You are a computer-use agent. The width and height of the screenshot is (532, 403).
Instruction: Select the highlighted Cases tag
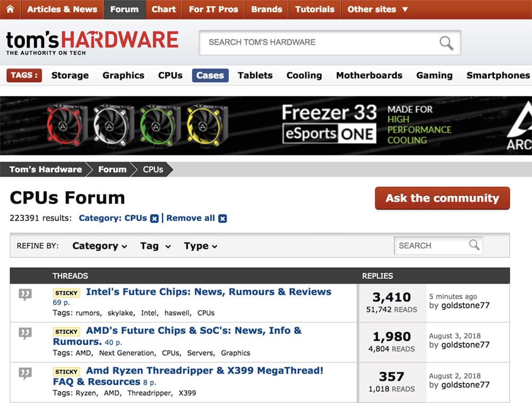pos(210,76)
